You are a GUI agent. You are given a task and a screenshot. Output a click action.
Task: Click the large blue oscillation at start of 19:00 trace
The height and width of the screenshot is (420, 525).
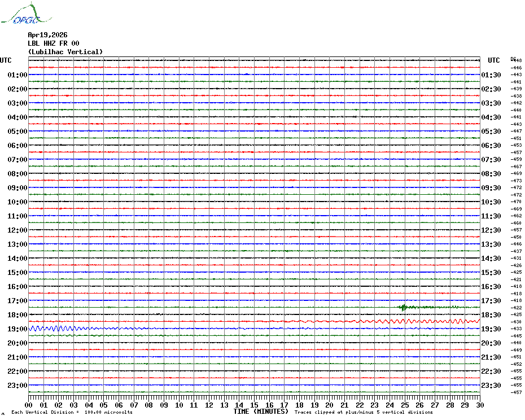pos(54,329)
